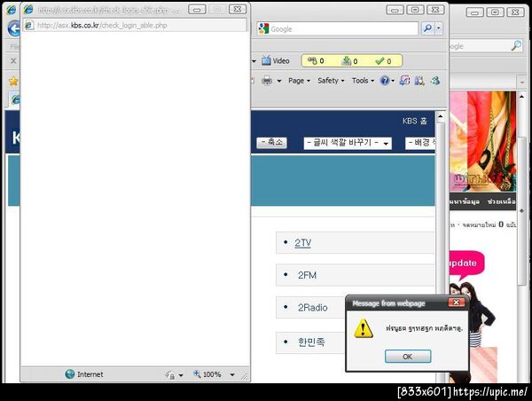Click the Print icon
The height and width of the screenshot is (401, 532).
click(267, 81)
